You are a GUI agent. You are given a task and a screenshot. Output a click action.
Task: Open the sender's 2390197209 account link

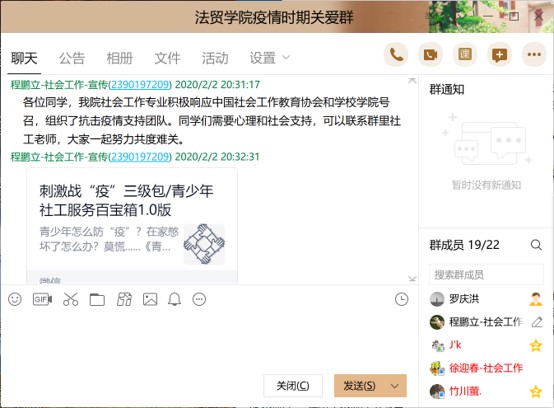point(140,85)
